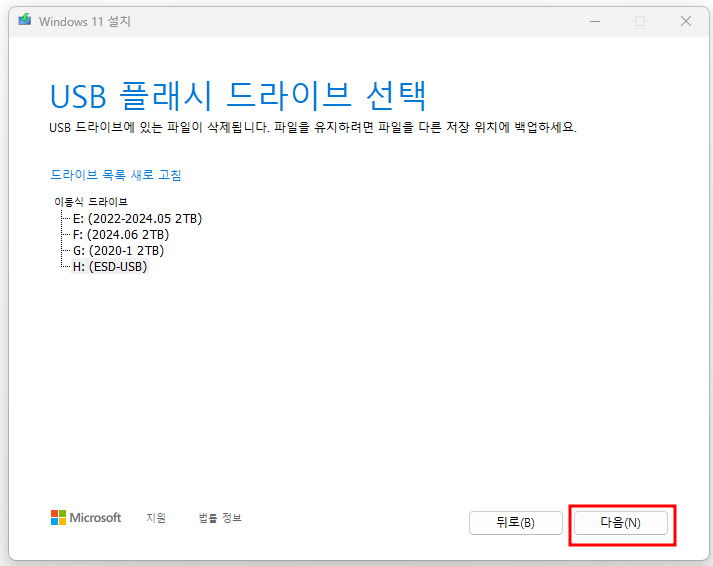Refresh list via 드라이브 목록 새로 고침 link
The height and width of the screenshot is (566, 713).
pos(115,175)
